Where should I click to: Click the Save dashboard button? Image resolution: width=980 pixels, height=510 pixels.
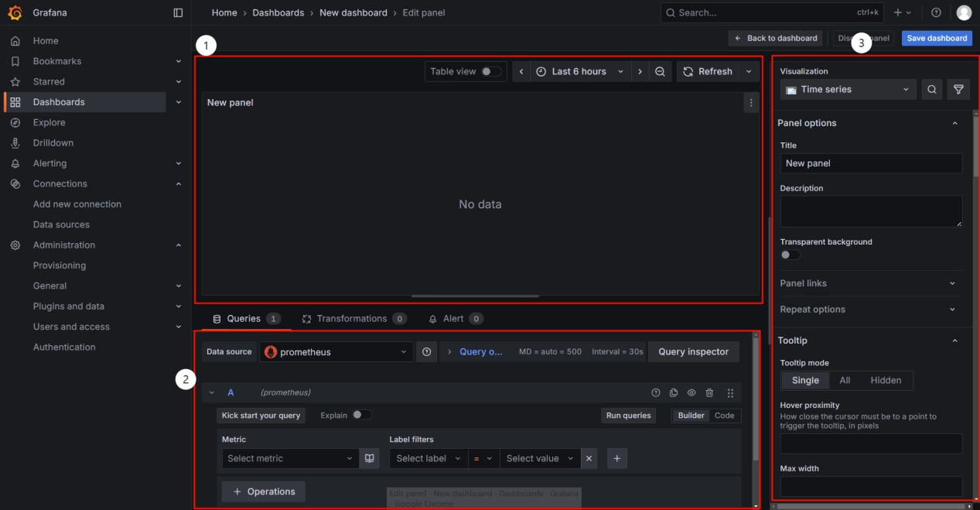tap(936, 38)
